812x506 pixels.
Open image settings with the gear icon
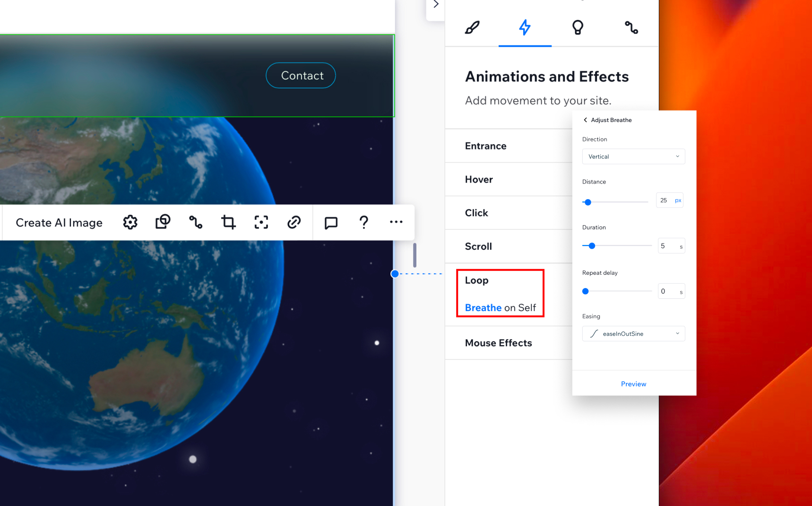click(130, 222)
